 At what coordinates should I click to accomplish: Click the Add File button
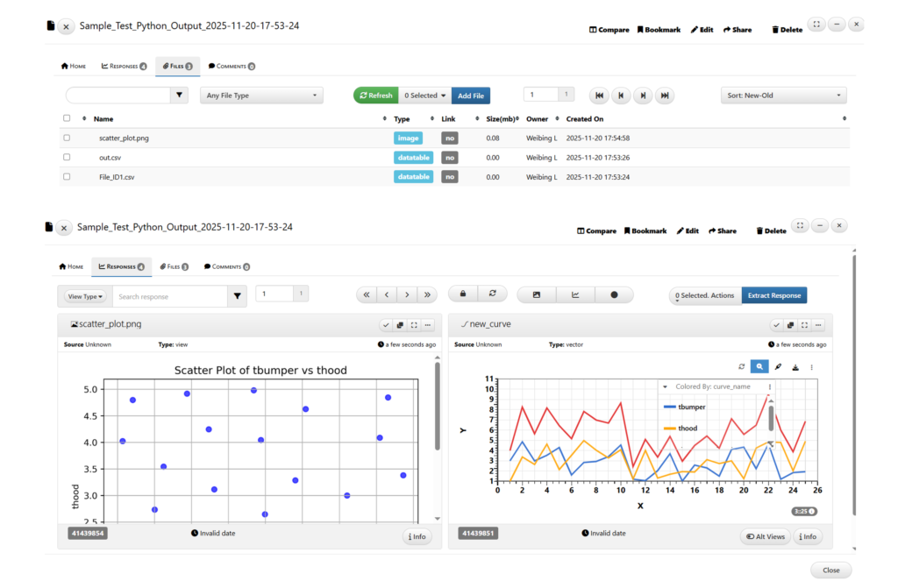(471, 96)
